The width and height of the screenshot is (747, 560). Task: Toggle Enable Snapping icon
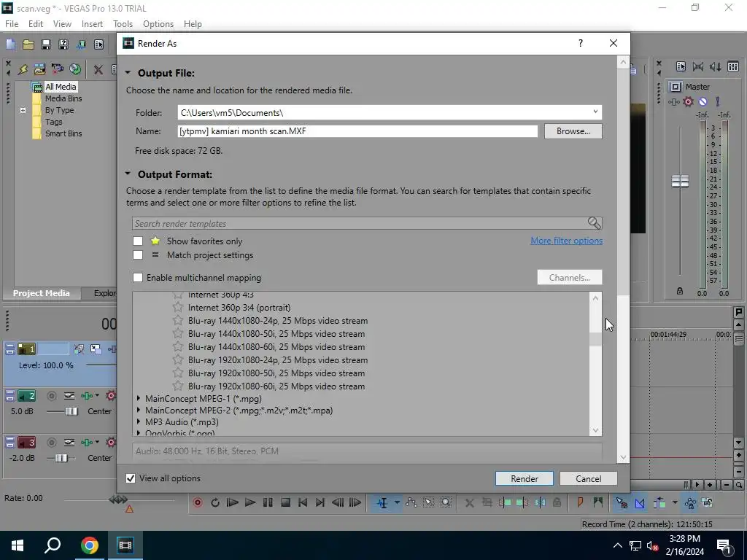622,502
